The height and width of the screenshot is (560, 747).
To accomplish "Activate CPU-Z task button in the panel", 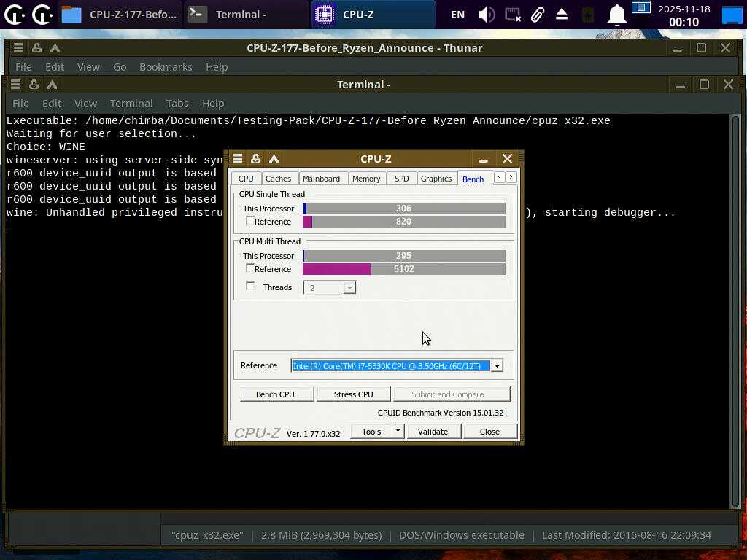I will [x=373, y=15].
